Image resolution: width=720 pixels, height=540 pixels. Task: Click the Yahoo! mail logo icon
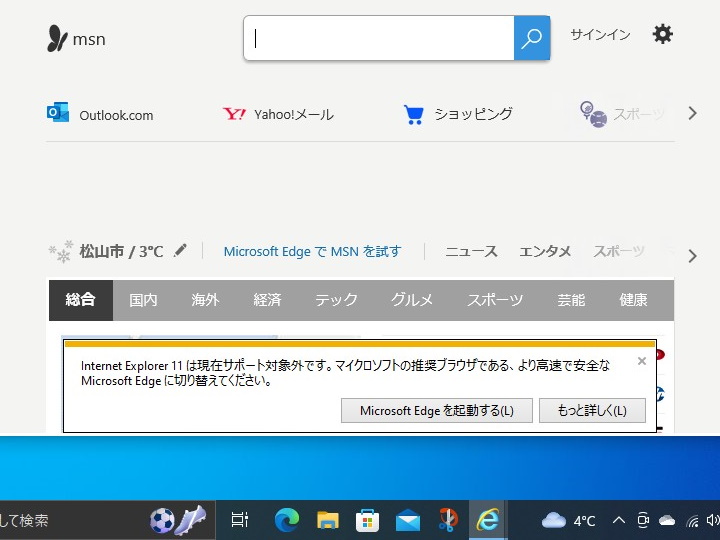click(x=234, y=113)
